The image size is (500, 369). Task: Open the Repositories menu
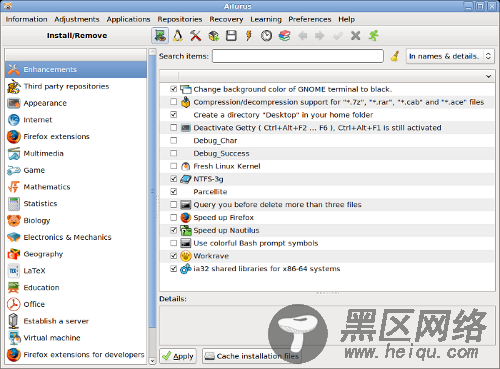point(180,19)
